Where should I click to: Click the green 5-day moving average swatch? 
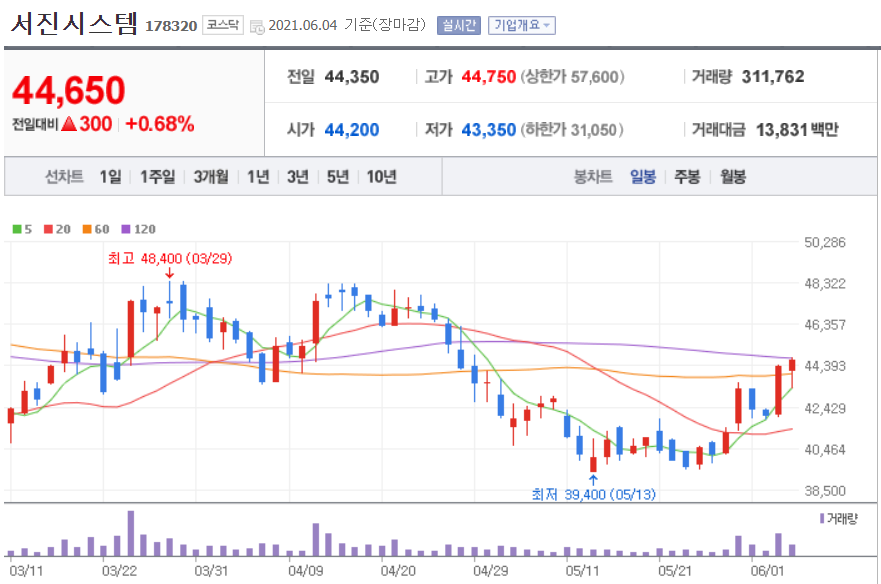point(17,229)
